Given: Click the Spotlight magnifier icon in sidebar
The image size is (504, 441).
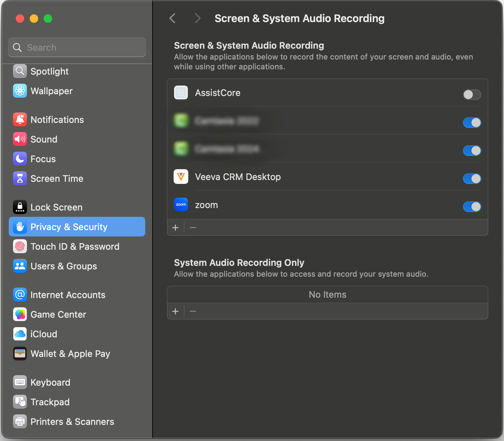Looking at the screenshot, I should coord(20,71).
